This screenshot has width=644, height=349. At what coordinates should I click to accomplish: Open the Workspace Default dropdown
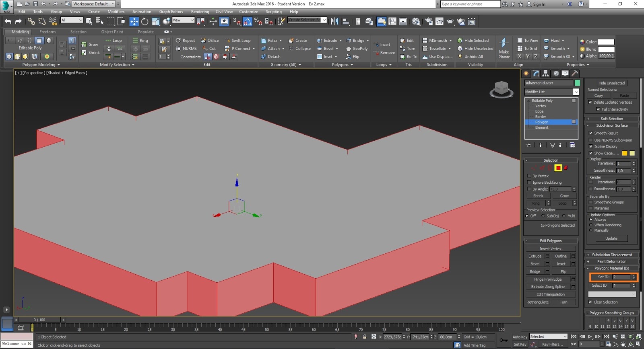tap(93, 4)
